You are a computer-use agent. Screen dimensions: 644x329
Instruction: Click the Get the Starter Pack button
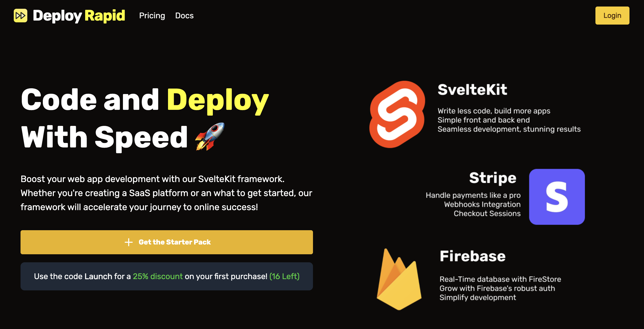pyautogui.click(x=167, y=242)
